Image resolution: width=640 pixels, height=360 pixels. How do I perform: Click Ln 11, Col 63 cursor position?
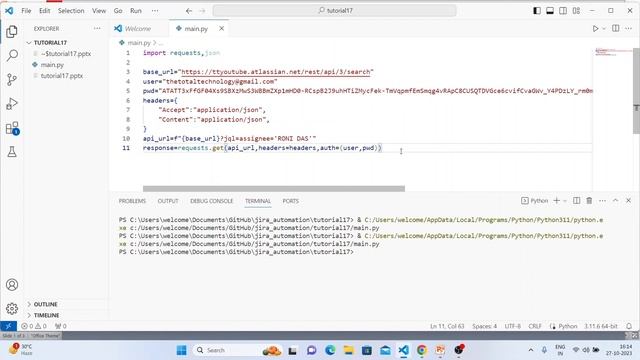pyautogui.click(x=447, y=326)
